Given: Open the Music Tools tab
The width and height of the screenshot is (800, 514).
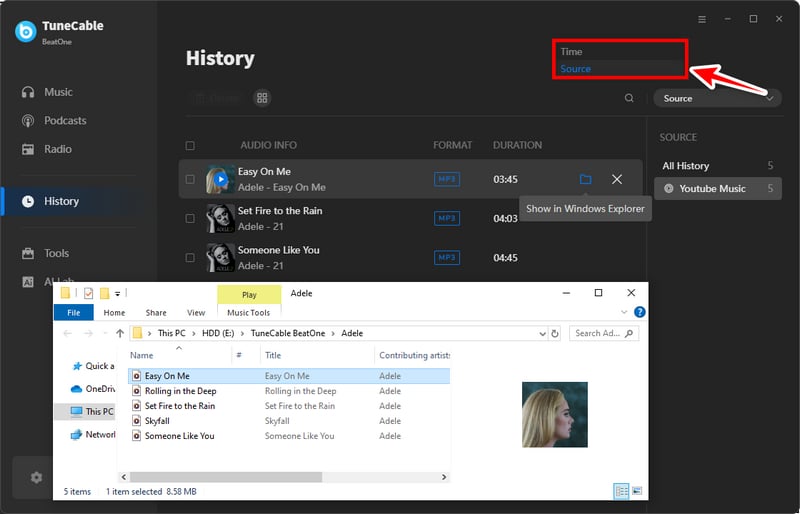Looking at the screenshot, I should pos(248,312).
